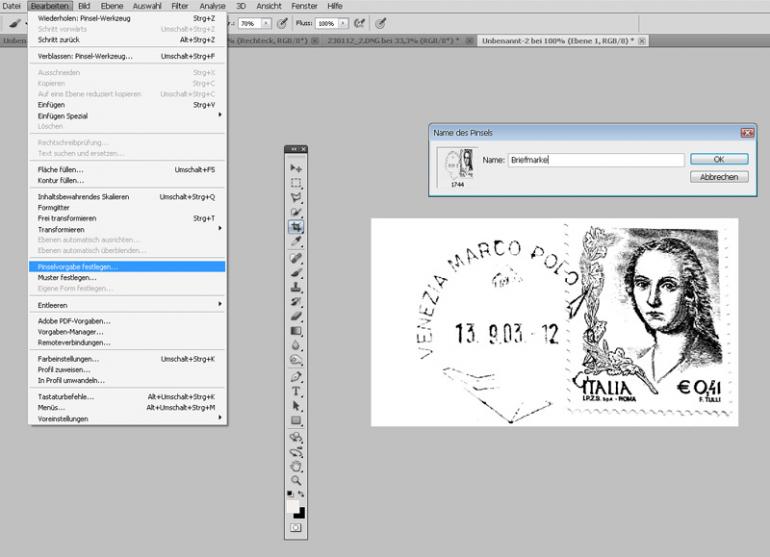Toggle tablet pressure for size

(x=381, y=23)
